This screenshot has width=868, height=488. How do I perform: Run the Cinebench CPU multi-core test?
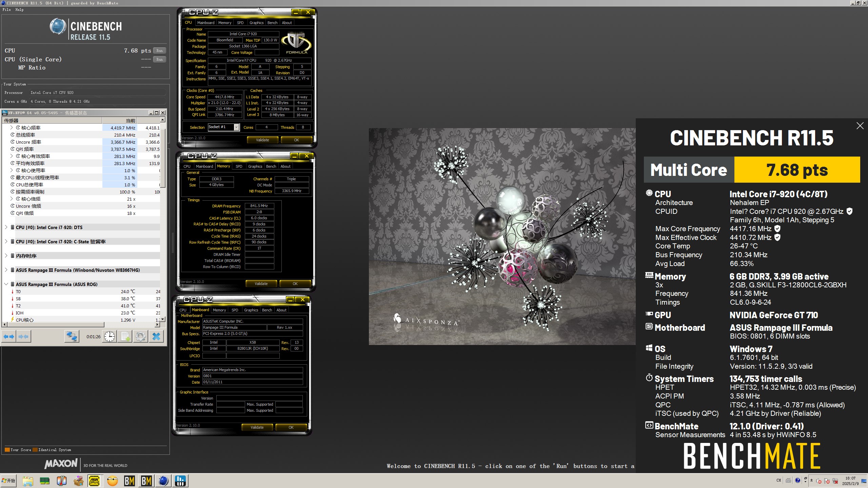click(x=159, y=50)
